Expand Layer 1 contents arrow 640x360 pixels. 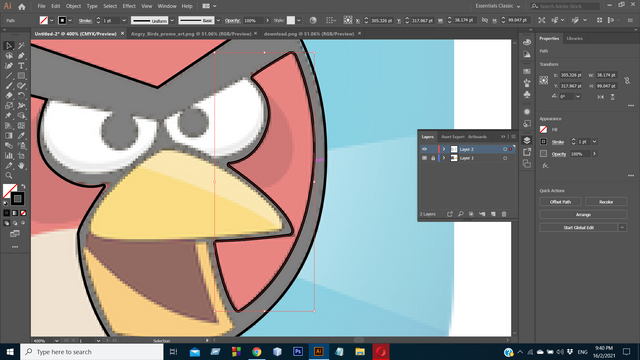pyautogui.click(x=444, y=158)
